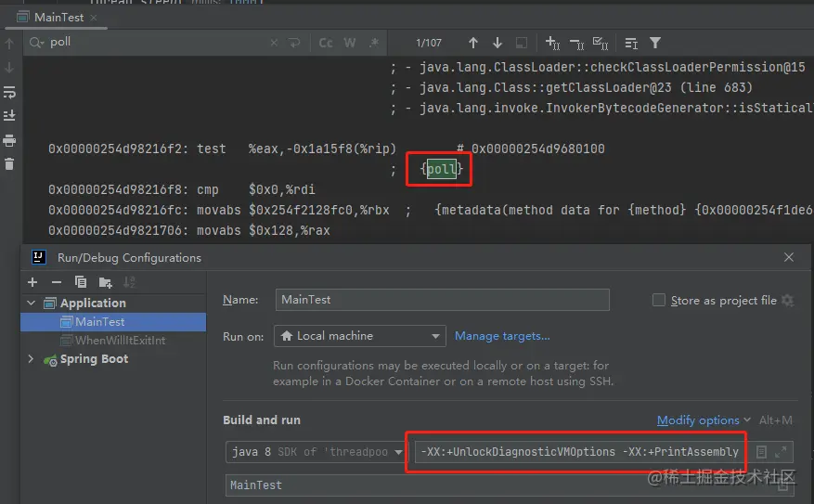Screen dimensions: 814x504
Task: Open Manage targets link
Action: tap(502, 336)
